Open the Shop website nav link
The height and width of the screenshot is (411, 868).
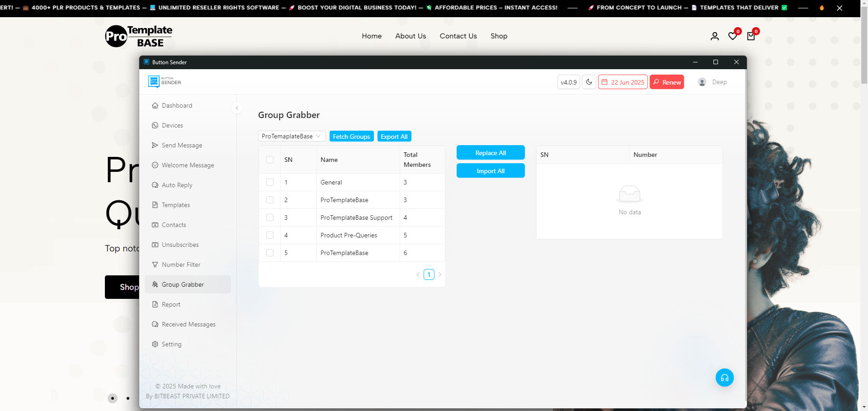pyautogui.click(x=499, y=36)
